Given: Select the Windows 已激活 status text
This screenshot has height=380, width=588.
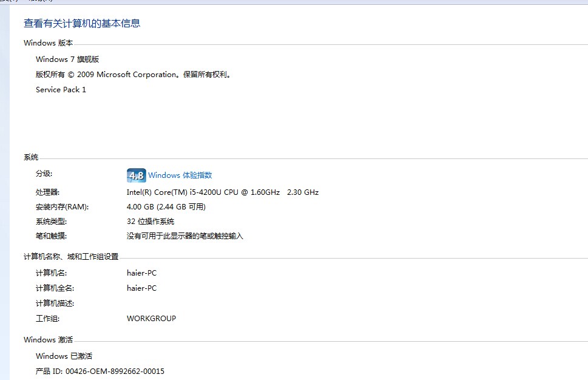Looking at the screenshot, I should (x=64, y=356).
